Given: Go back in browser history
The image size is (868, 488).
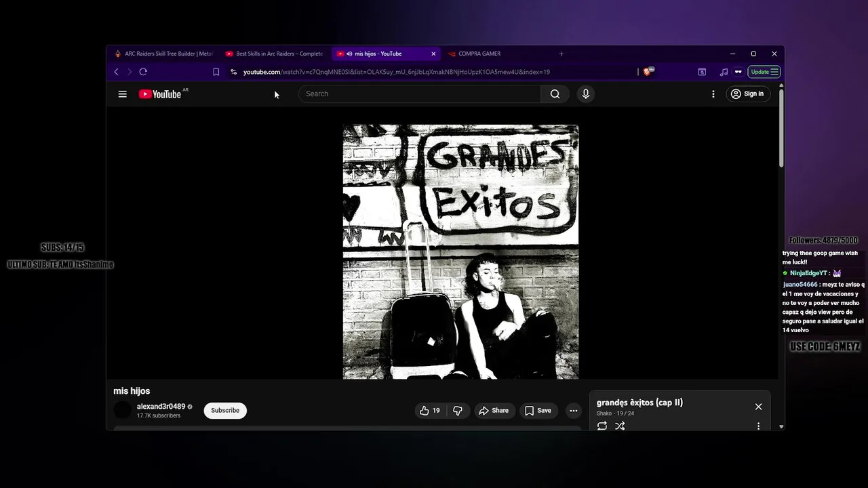Looking at the screenshot, I should 116,72.
